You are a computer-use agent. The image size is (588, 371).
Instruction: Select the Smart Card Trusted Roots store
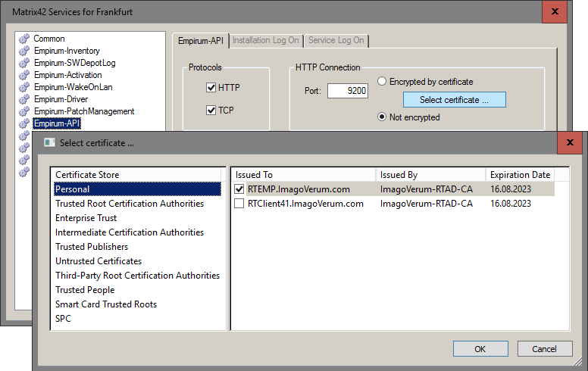point(106,304)
